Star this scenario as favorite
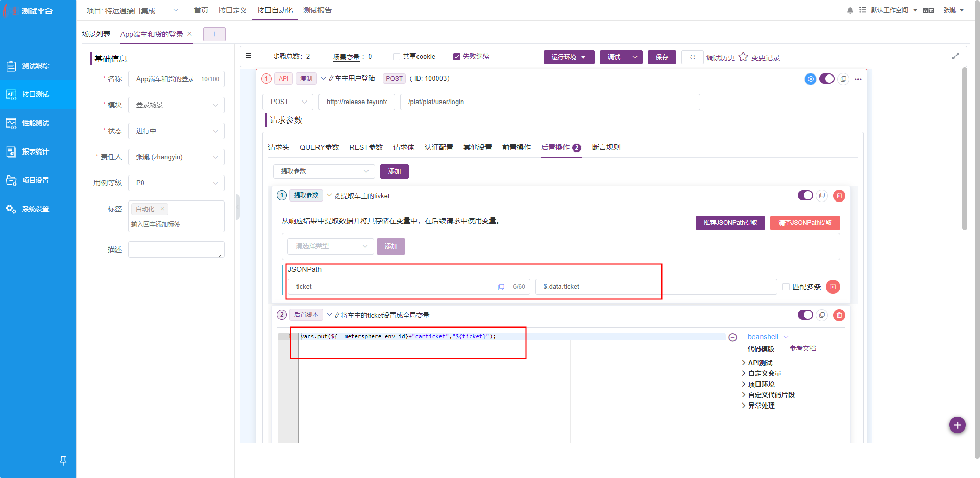 point(743,57)
